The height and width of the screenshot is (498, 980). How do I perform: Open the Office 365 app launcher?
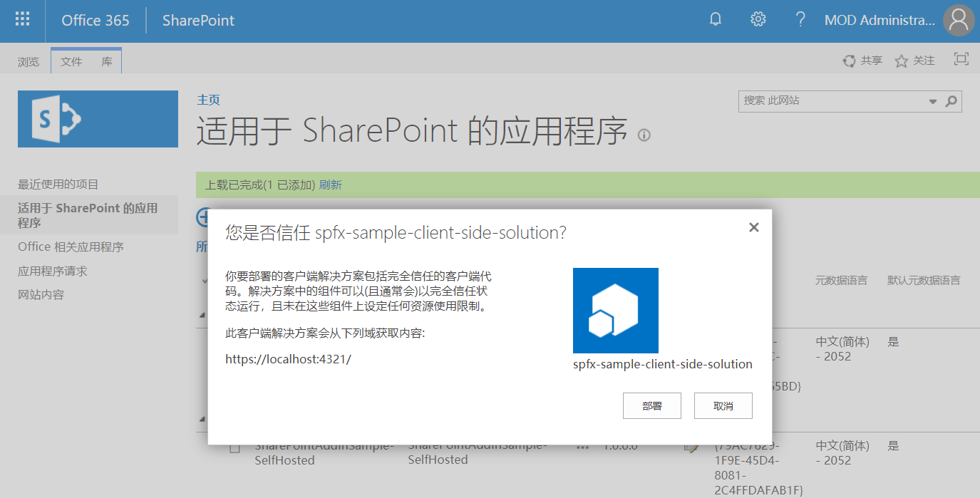(21, 20)
